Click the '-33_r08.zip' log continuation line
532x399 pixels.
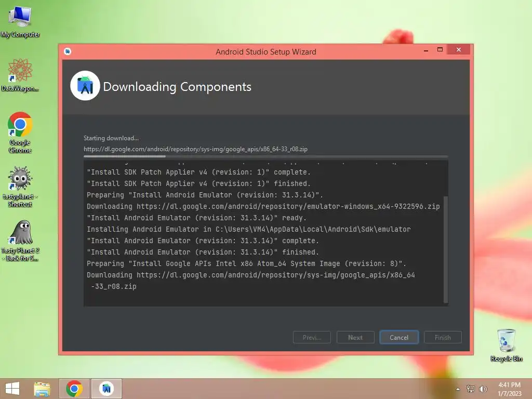pos(114,286)
